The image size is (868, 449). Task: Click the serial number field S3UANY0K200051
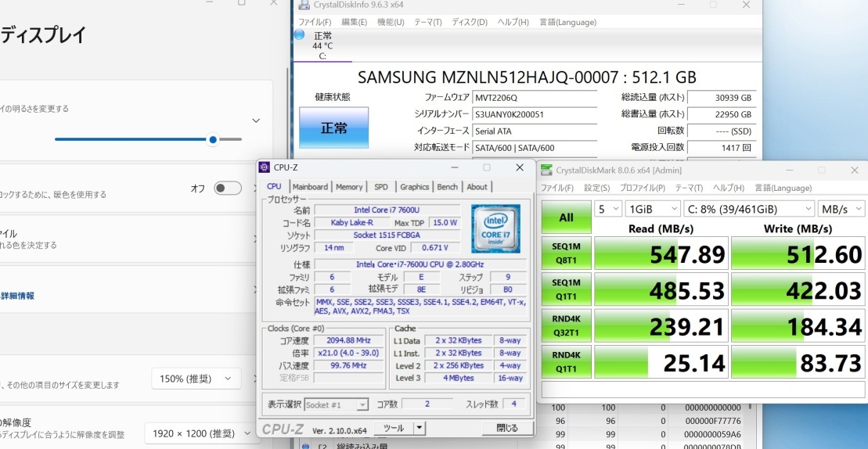(x=535, y=114)
